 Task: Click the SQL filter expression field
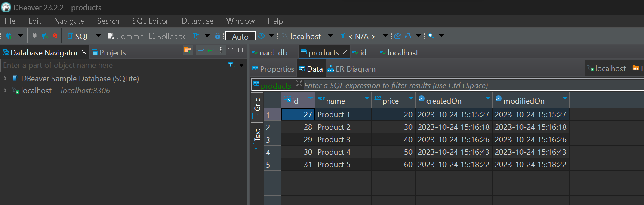click(x=473, y=85)
